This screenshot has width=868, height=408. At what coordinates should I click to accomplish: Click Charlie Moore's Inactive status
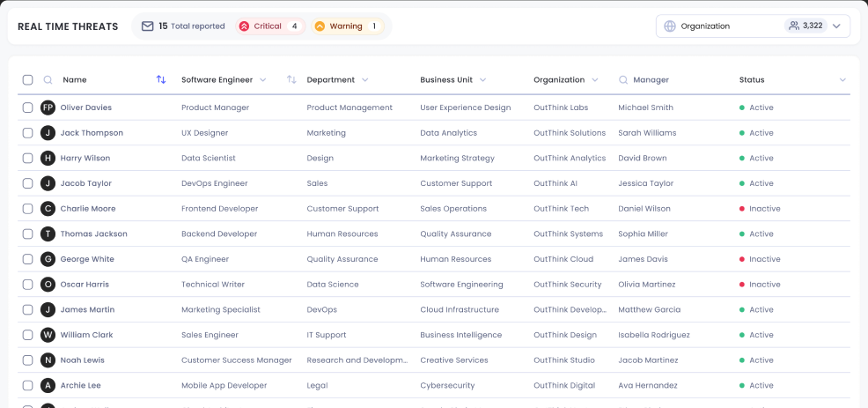[x=760, y=209]
